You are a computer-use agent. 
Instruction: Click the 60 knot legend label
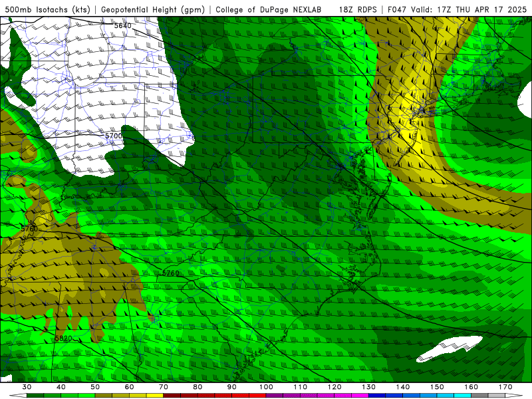(129, 387)
